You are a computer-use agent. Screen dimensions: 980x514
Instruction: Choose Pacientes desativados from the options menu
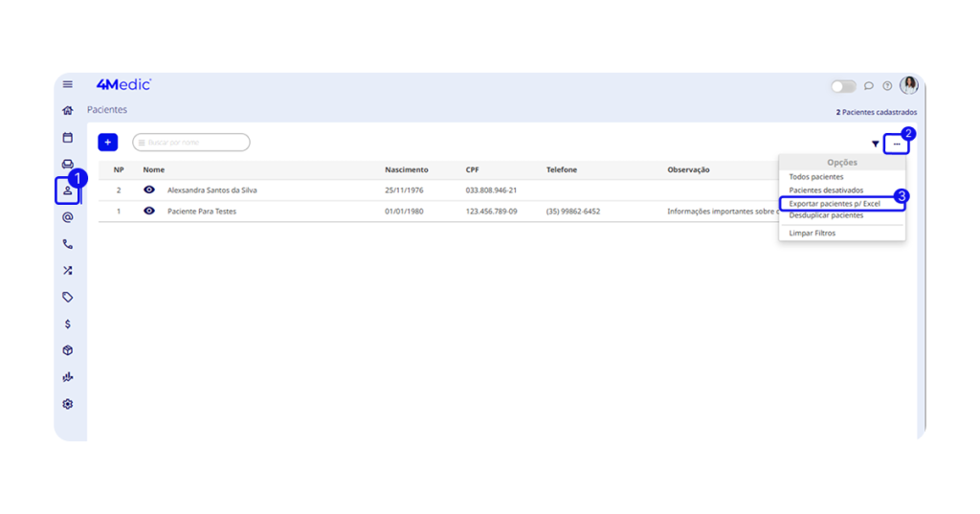click(826, 190)
